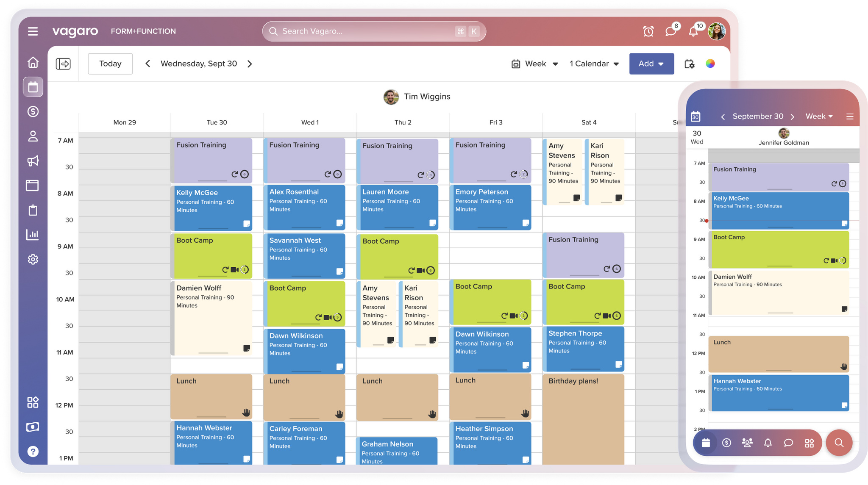Go to next day using right chevron
The image size is (868, 485).
[x=250, y=64]
